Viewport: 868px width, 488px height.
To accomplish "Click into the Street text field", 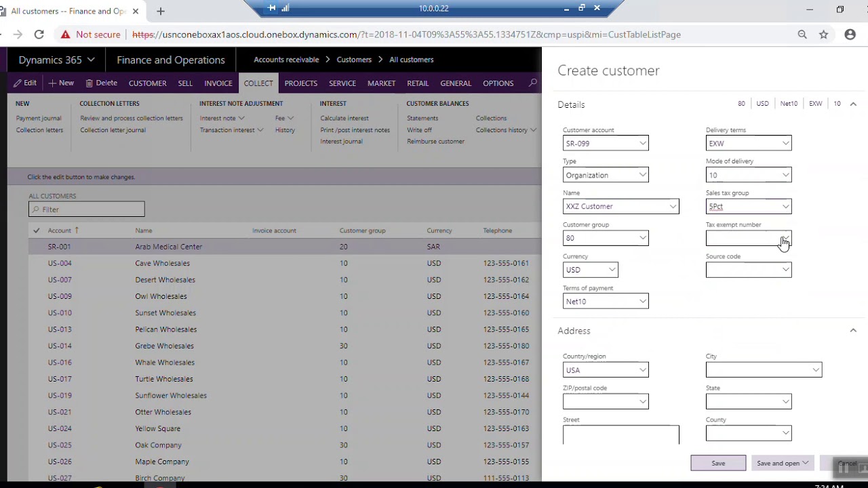I will [x=620, y=434].
